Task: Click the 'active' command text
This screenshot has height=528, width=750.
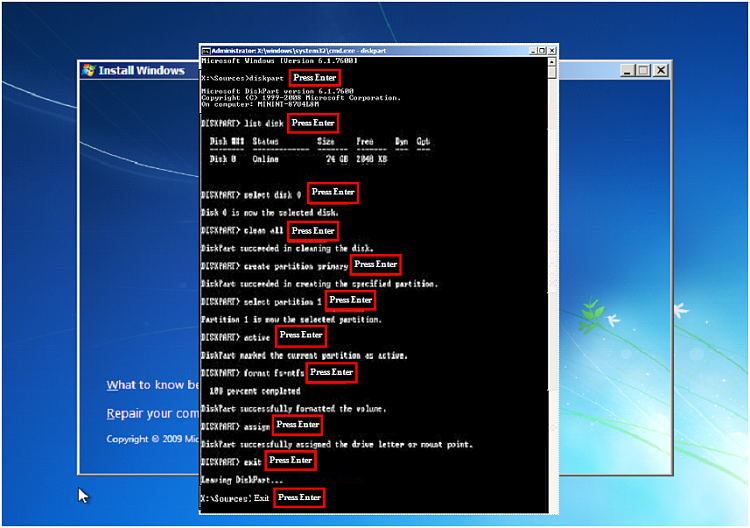Action: [257, 338]
